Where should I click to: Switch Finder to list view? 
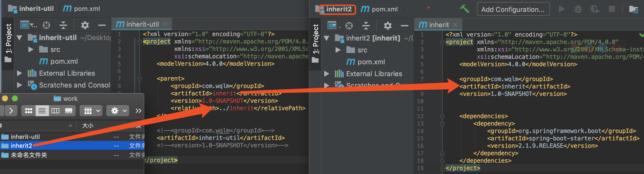pyautogui.click(x=42, y=111)
